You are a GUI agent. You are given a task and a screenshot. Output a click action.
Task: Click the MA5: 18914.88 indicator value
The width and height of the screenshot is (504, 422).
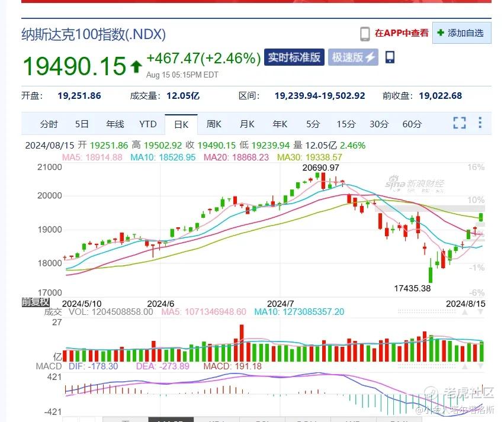tap(92, 157)
